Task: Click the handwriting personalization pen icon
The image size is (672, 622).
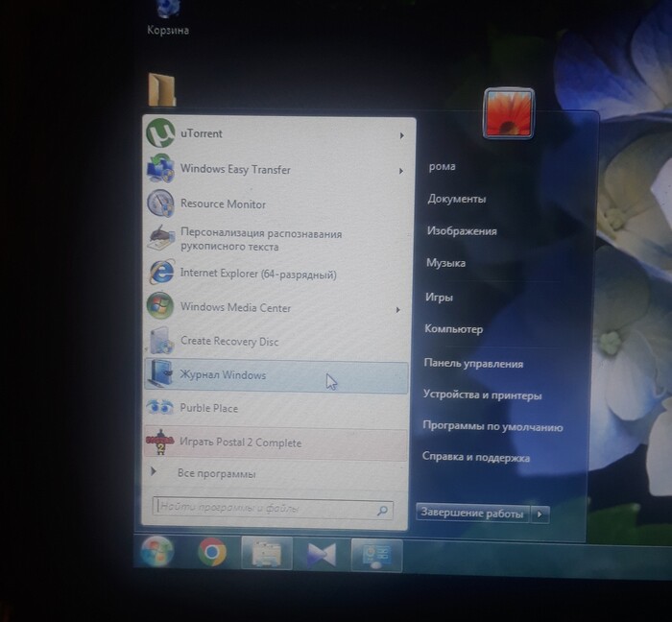Action: (x=161, y=238)
